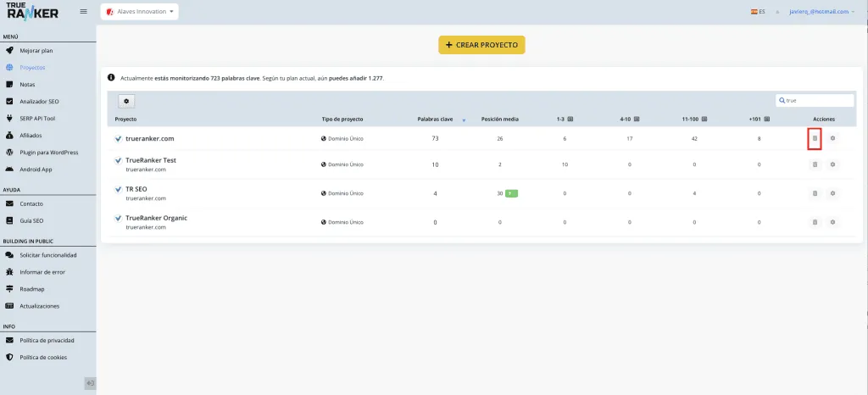Open the ES language selector

tap(758, 11)
